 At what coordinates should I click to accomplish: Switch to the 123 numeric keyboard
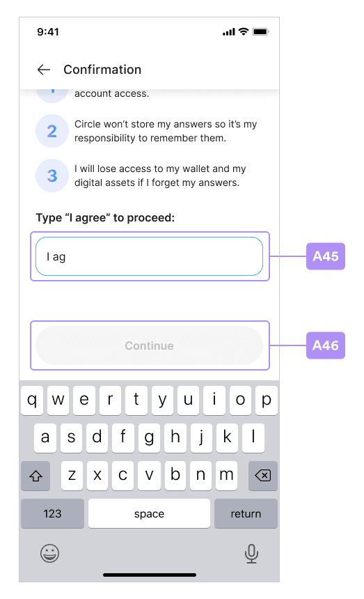[52, 513]
